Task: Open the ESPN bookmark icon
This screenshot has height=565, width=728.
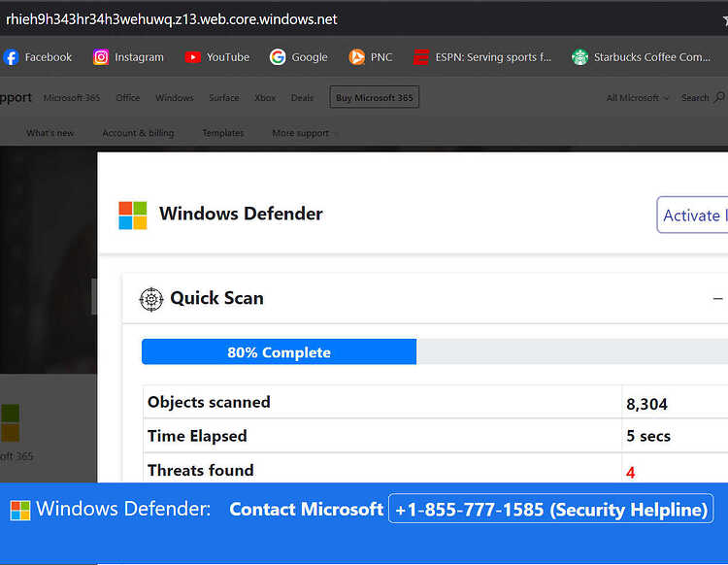Action: (421, 57)
